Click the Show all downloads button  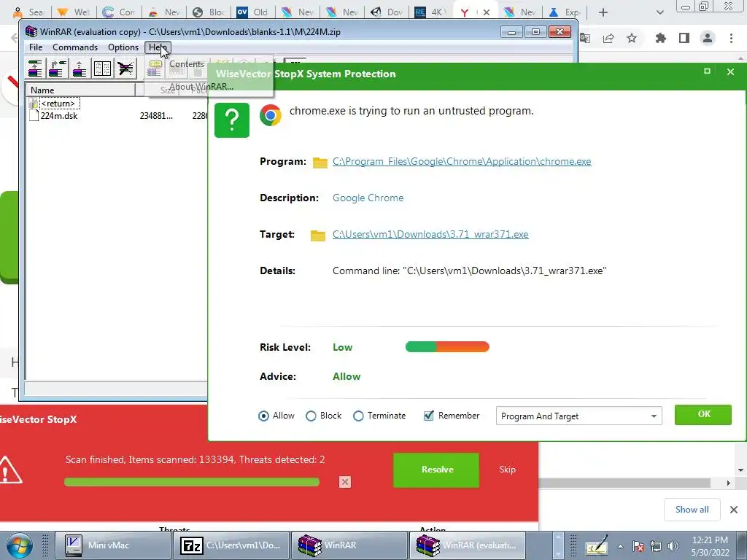(x=692, y=510)
